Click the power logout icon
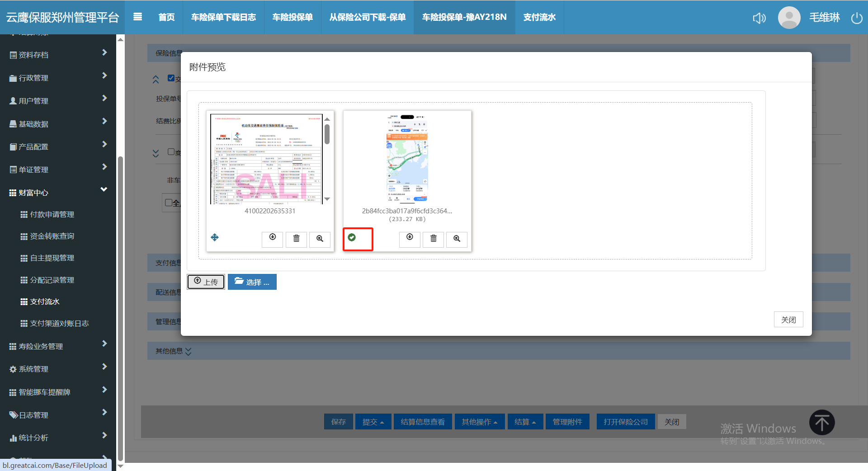This screenshot has width=868, height=471. pyautogui.click(x=857, y=18)
